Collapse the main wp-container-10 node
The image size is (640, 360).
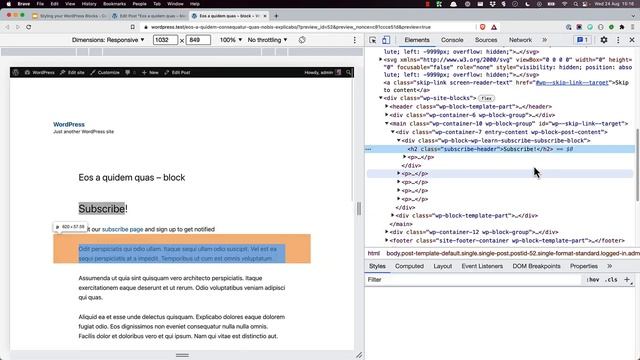pyautogui.click(x=387, y=123)
